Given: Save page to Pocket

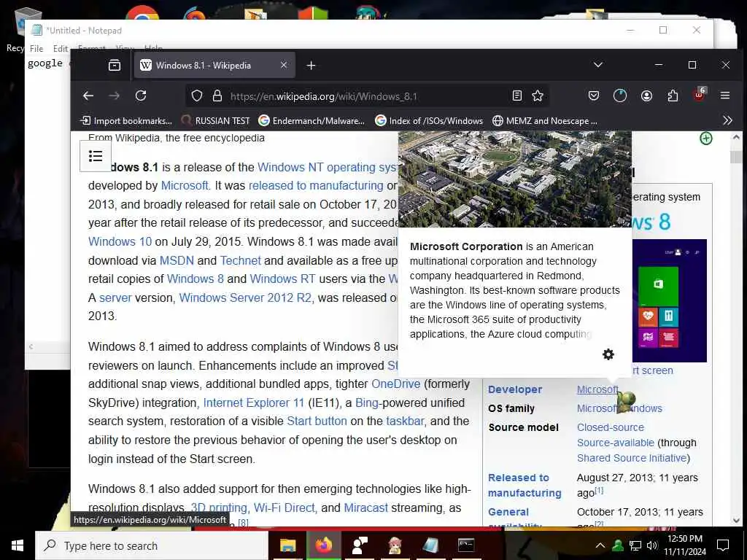Looking at the screenshot, I should coord(594,96).
